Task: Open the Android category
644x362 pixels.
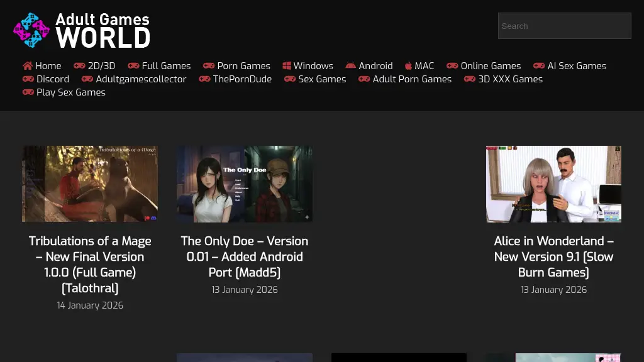Action: (x=375, y=66)
